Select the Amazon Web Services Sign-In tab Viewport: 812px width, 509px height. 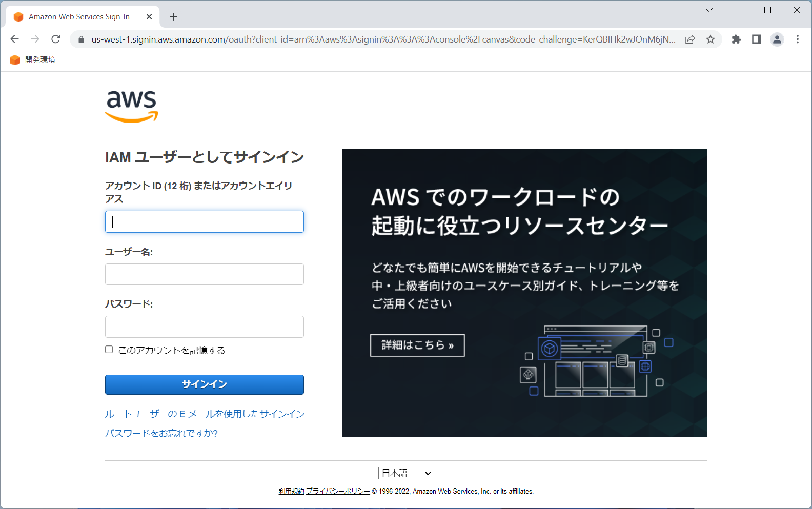pyautogui.click(x=79, y=17)
